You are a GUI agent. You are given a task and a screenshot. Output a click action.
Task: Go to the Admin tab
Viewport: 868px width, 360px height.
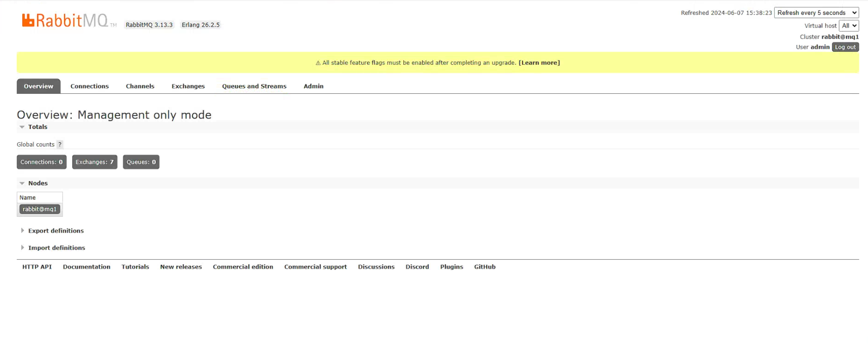(x=313, y=86)
